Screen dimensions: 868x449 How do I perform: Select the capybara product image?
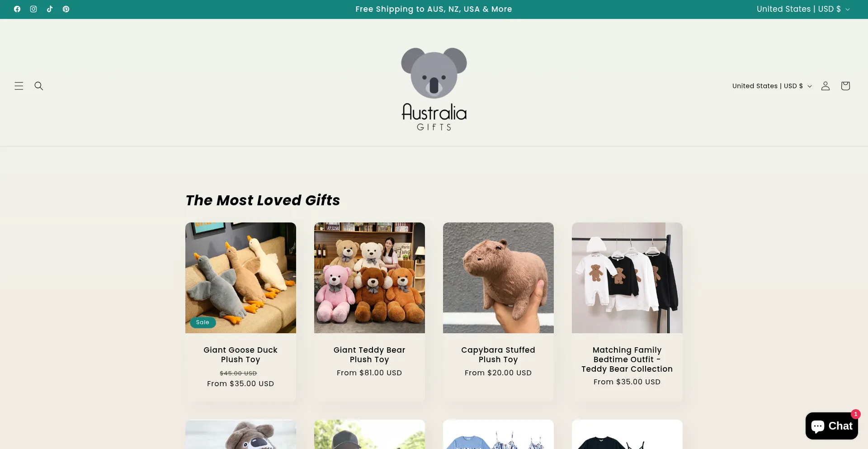coord(498,278)
